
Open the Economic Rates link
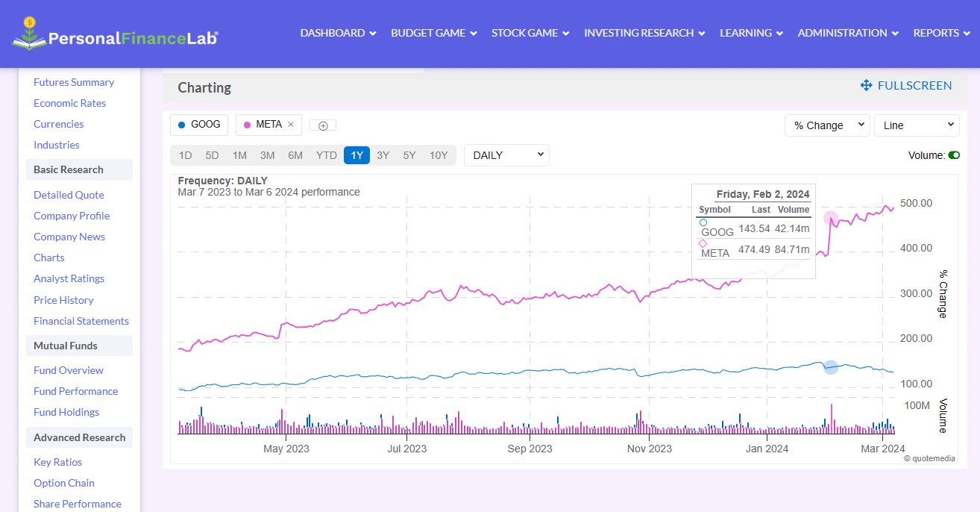pos(69,103)
